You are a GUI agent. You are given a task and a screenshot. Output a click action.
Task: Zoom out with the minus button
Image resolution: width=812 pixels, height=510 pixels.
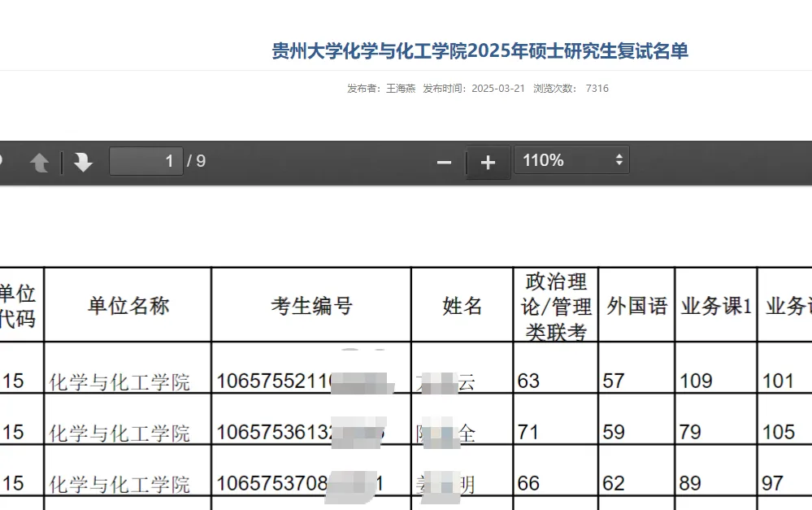coord(444,162)
